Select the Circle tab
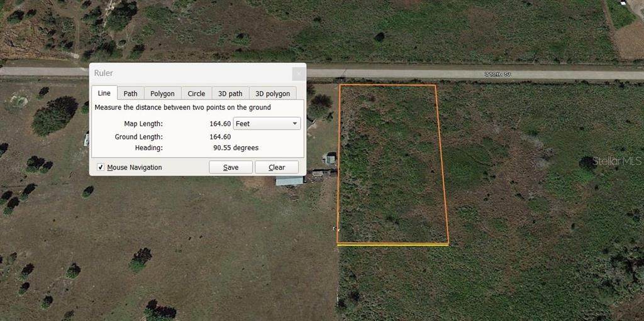 [196, 94]
